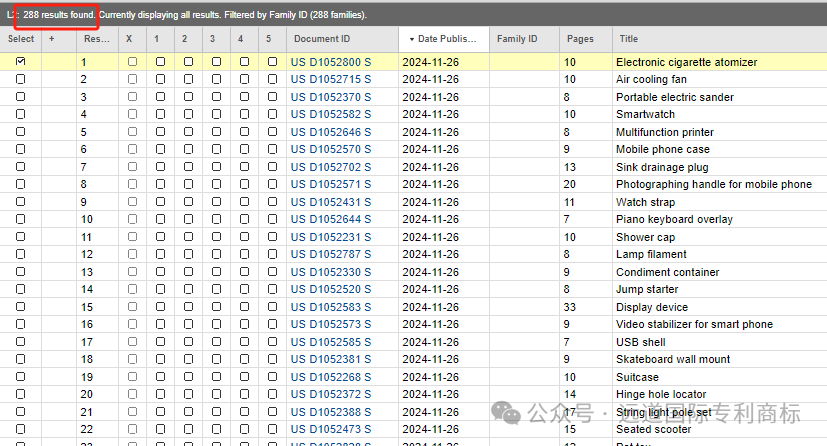827x446 pixels.
Task: Select the title 'Piano keyboard overlay'
Action: [x=674, y=219]
